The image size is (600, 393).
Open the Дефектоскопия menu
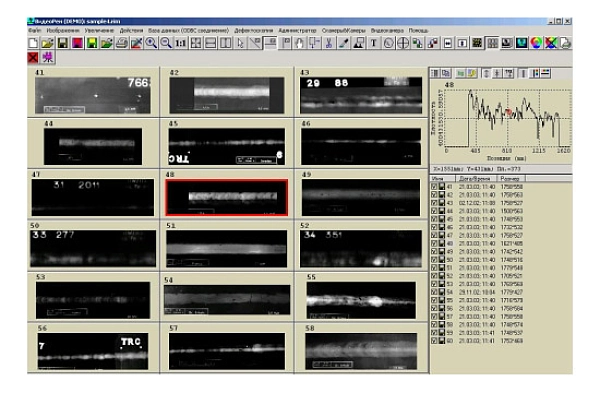coord(253,30)
